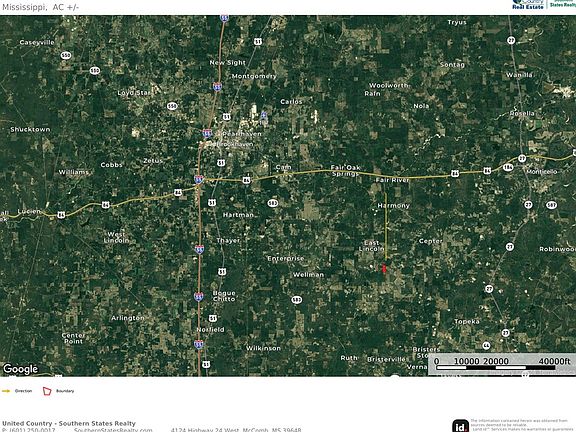This screenshot has width=576, height=432.
Task: Click the Route 587 shield east of Monticello
Action: tap(551, 205)
